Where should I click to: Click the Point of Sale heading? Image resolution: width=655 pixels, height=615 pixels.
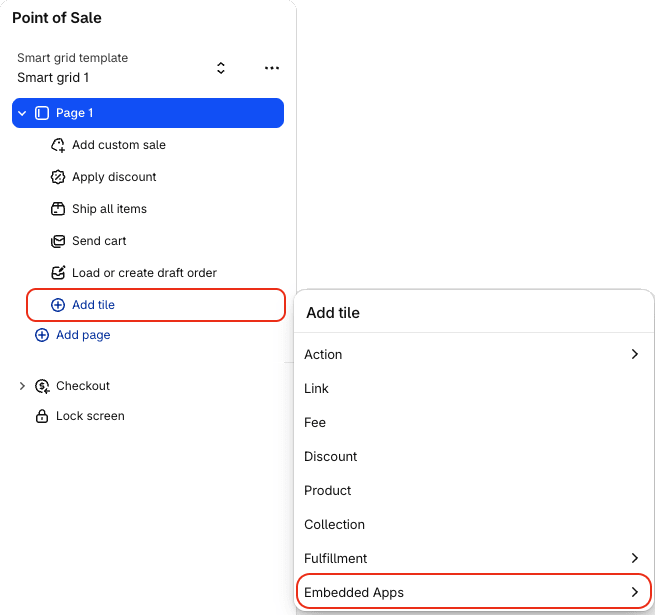point(57,18)
